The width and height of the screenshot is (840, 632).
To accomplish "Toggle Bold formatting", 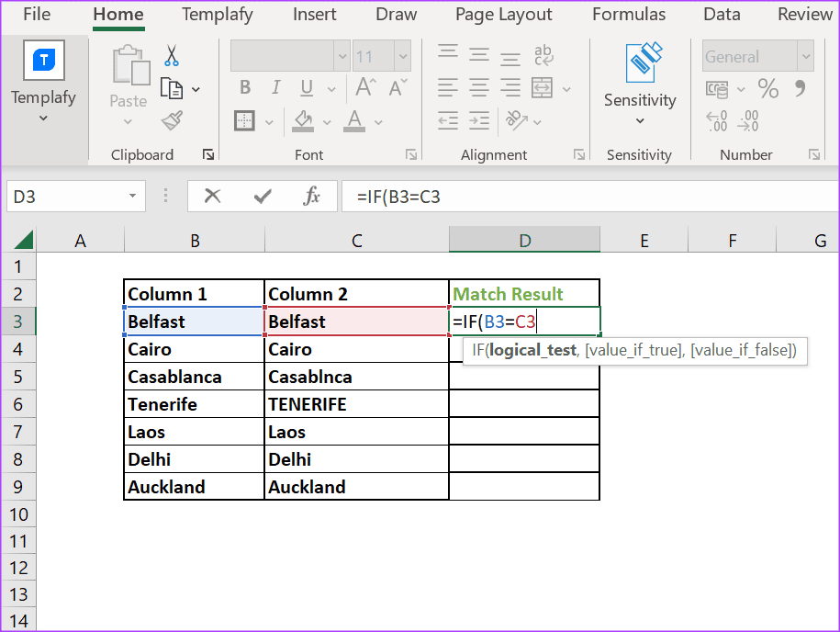I will (x=245, y=87).
